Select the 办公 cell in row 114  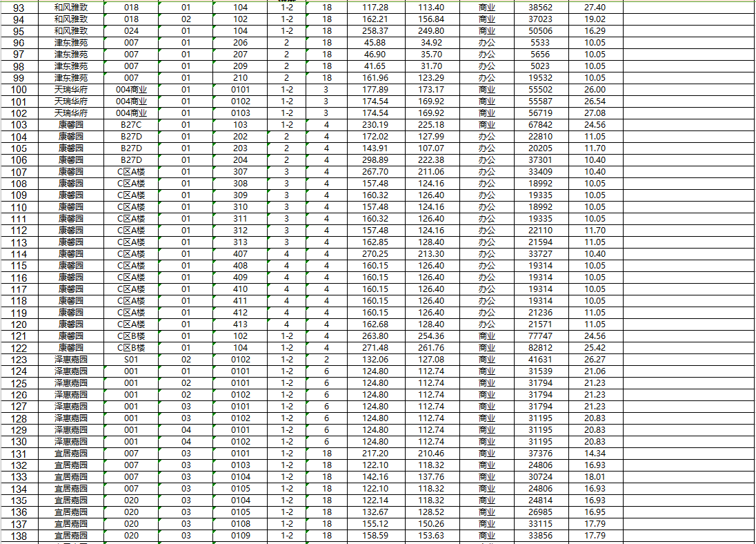pyautogui.click(x=486, y=254)
